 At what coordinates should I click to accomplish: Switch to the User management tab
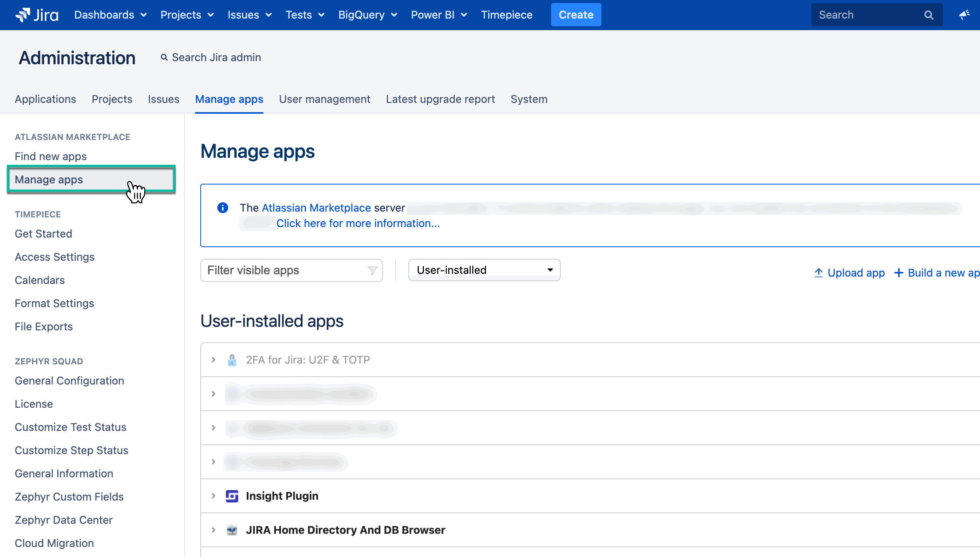tap(324, 99)
